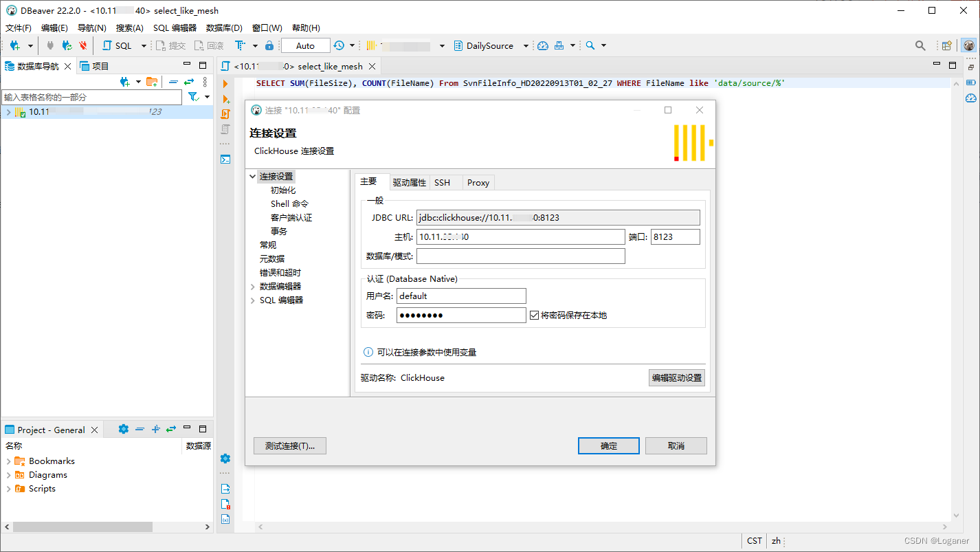Screen dimensions: 980x552
Task: Collapse the 连接设置 tree node
Action: 252,176
